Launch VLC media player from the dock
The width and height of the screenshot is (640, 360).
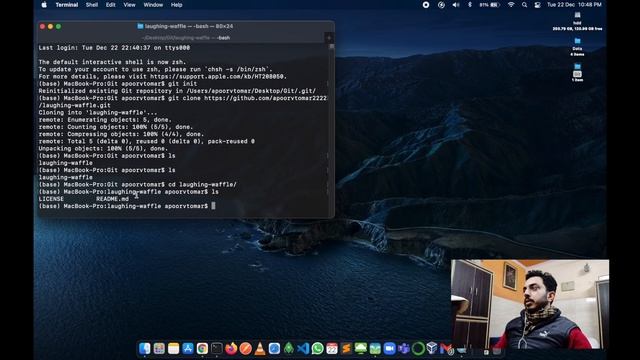(260, 349)
